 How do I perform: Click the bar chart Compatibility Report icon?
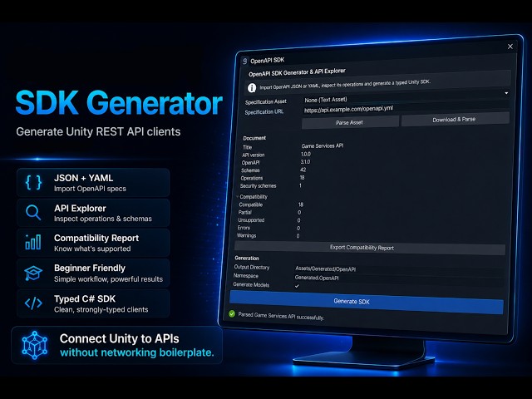click(x=33, y=242)
